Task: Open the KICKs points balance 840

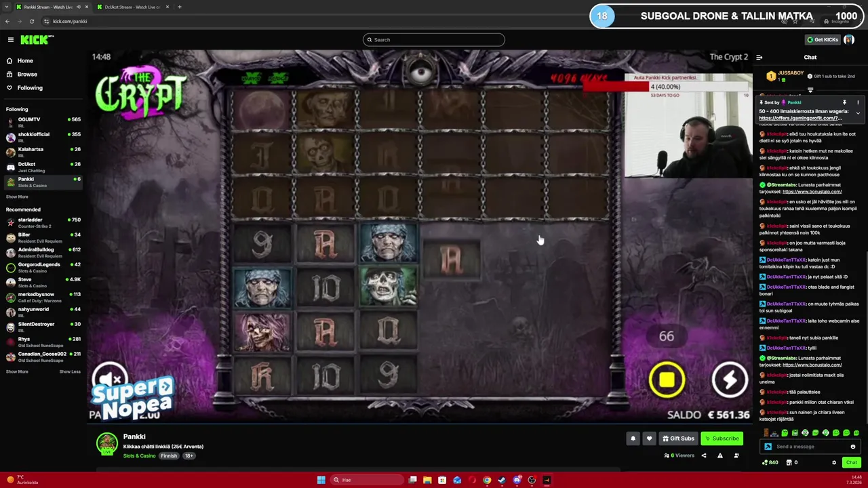Action: [x=770, y=463]
